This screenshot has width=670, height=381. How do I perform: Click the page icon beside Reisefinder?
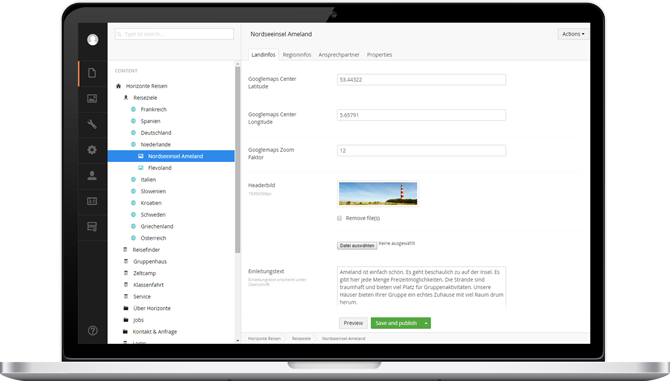(125, 249)
